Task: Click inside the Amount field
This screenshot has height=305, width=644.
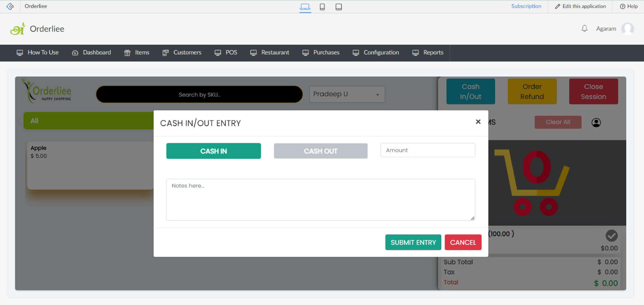Action: pos(427,150)
